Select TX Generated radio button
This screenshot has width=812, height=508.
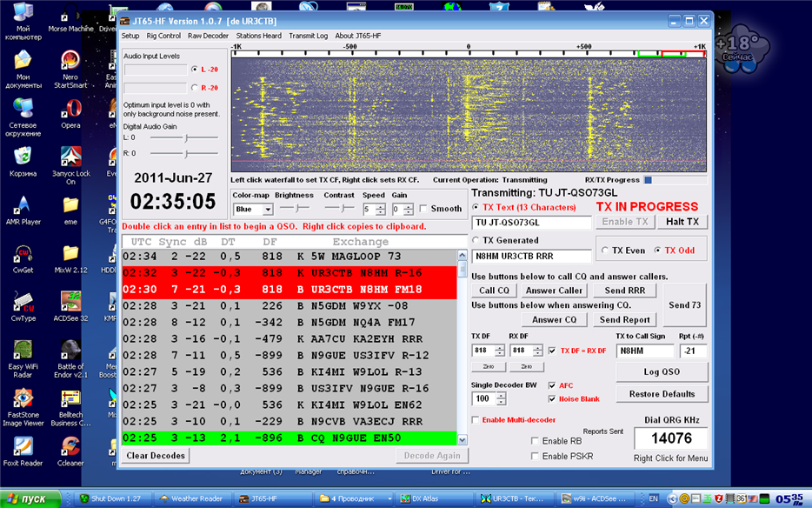pyautogui.click(x=476, y=240)
